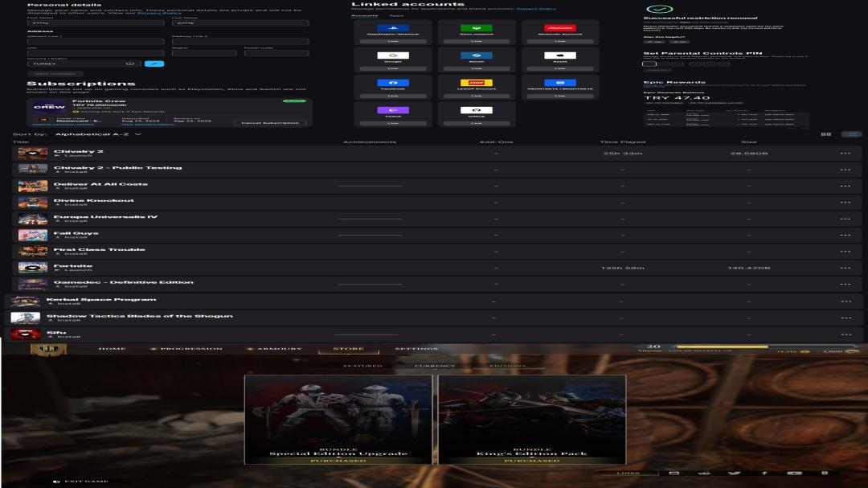Screen dimensions: 868x488
Task: Install Gamedec – Definitive Edition
Action: click(x=71, y=286)
